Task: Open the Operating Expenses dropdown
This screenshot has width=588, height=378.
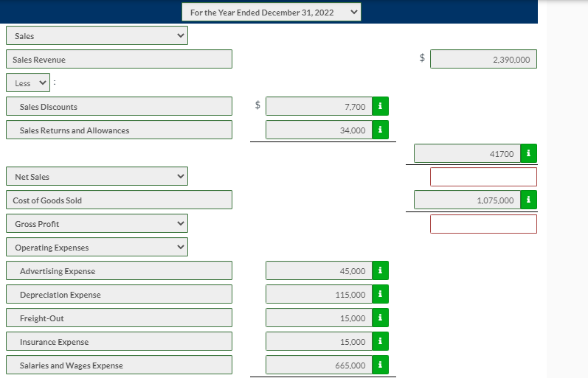Action: [97, 247]
